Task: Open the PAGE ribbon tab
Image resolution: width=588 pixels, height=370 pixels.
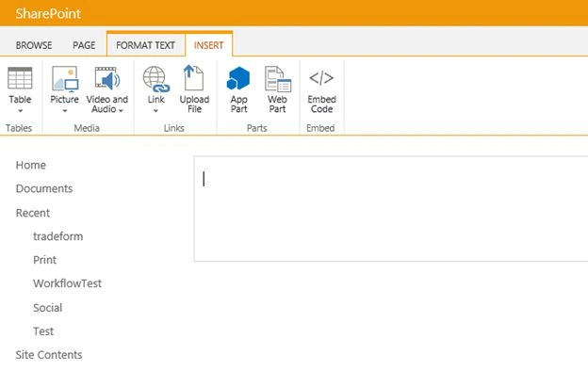Action: (x=84, y=45)
